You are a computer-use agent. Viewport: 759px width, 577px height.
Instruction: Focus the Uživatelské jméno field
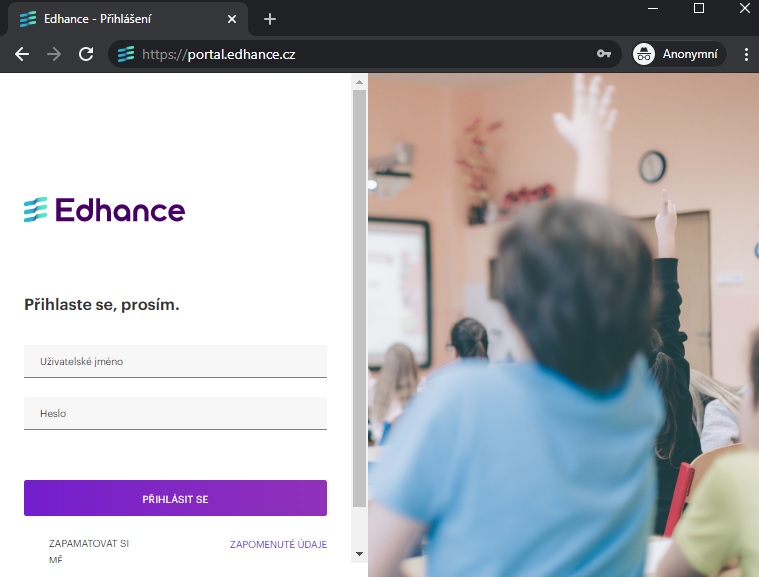coord(175,361)
